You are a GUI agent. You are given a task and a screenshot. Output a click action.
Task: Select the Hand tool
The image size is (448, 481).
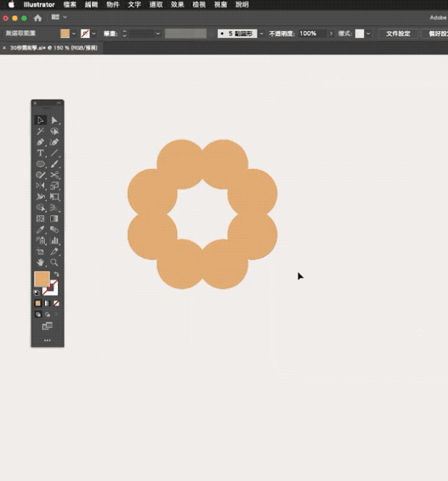41,263
